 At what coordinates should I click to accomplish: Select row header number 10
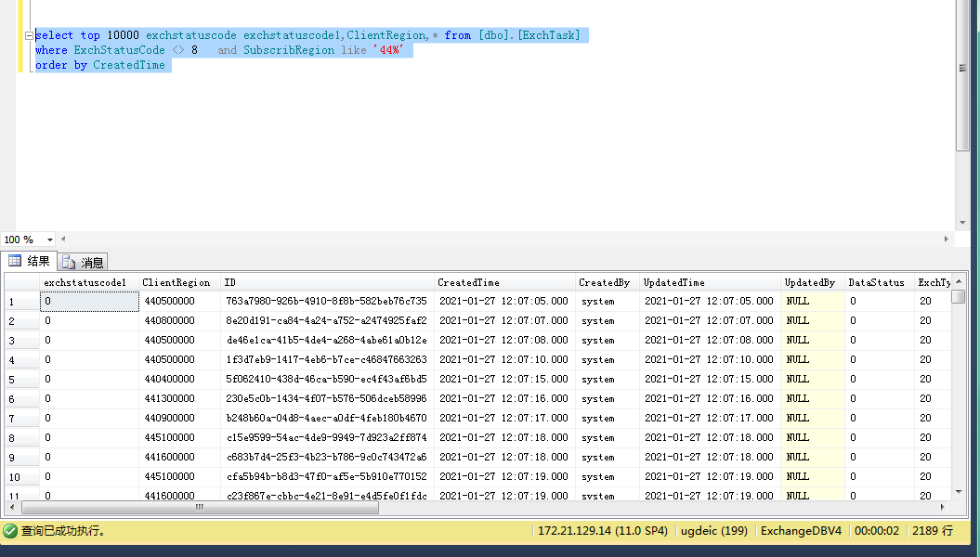pos(22,477)
